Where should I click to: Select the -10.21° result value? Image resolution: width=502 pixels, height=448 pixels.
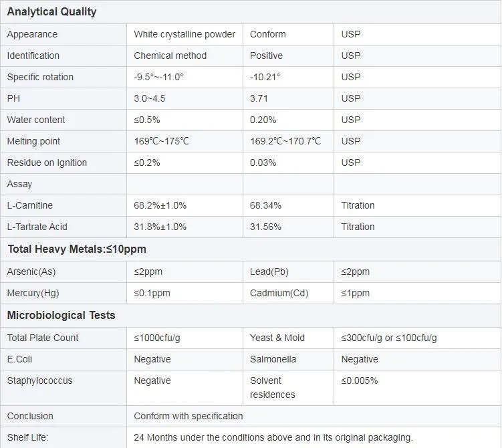pos(265,77)
